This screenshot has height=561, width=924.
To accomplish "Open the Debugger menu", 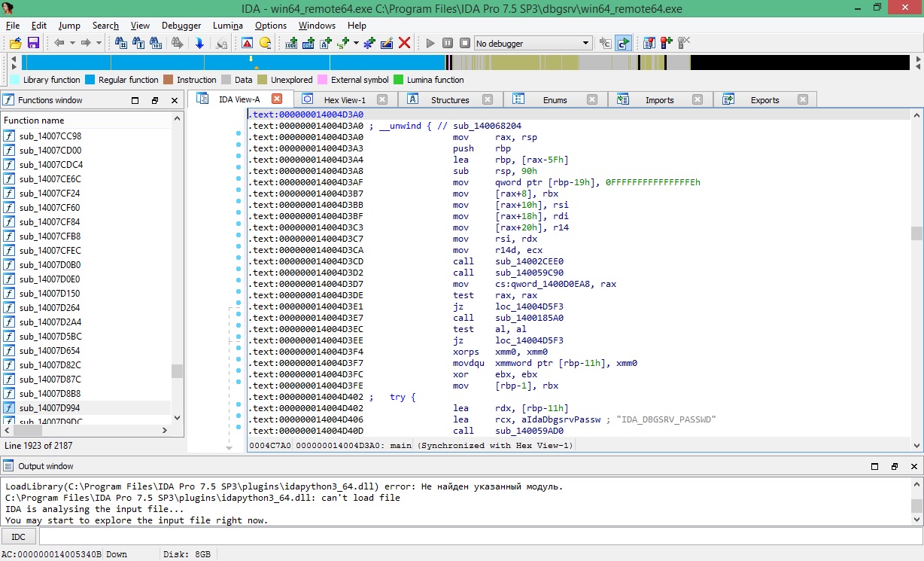I will (x=181, y=25).
